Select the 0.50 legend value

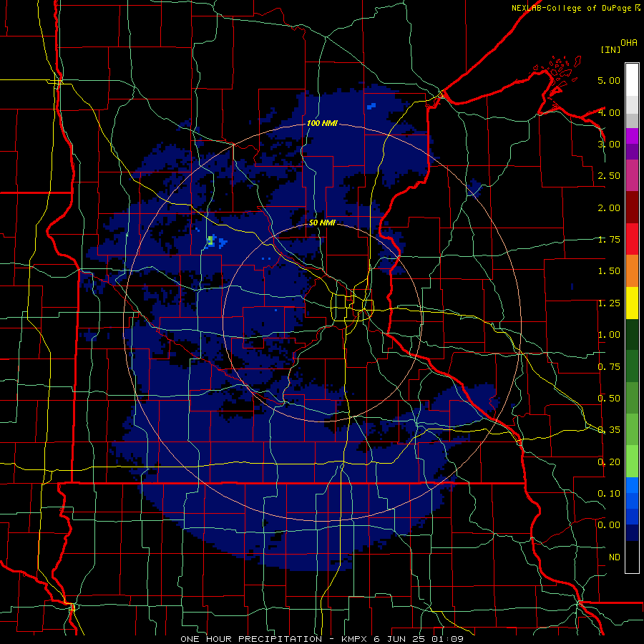pos(609,399)
